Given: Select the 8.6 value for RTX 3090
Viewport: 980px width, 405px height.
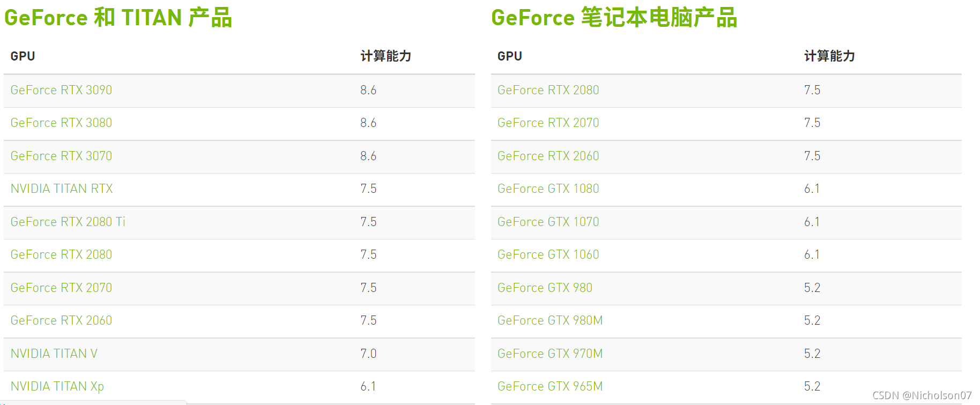Looking at the screenshot, I should tap(368, 90).
